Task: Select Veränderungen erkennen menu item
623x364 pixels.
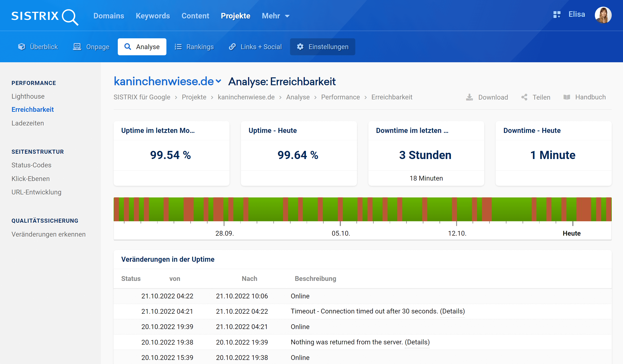Action: (49, 234)
